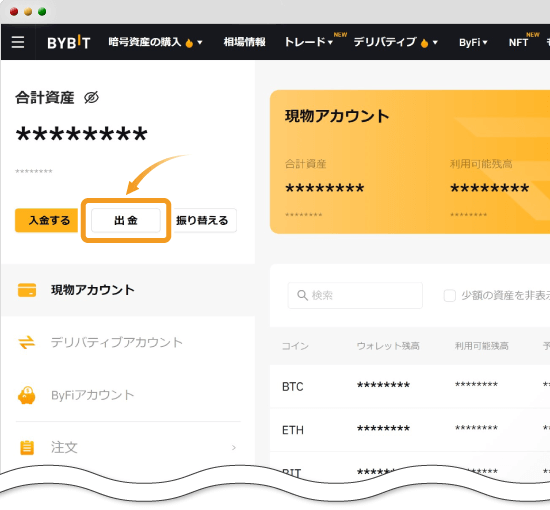The height and width of the screenshot is (510, 550).
Task: Expand the トレード dropdown arrow
Action: [330, 42]
